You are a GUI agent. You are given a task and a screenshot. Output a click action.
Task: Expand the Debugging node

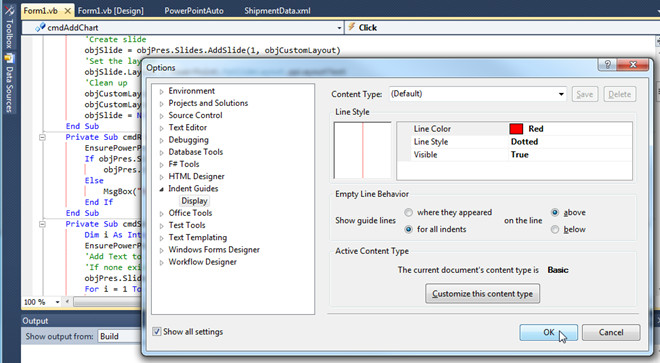click(x=161, y=140)
